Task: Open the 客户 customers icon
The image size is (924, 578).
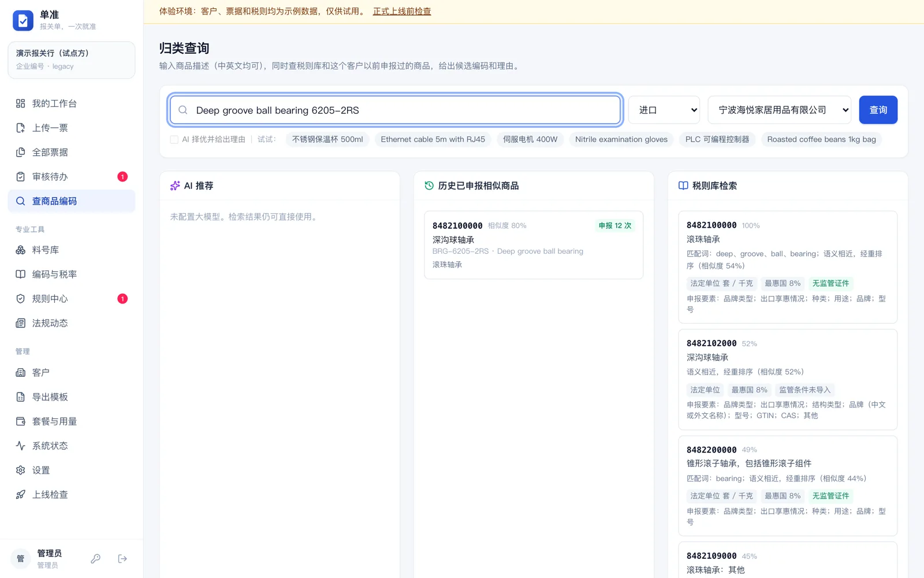Action: click(21, 373)
